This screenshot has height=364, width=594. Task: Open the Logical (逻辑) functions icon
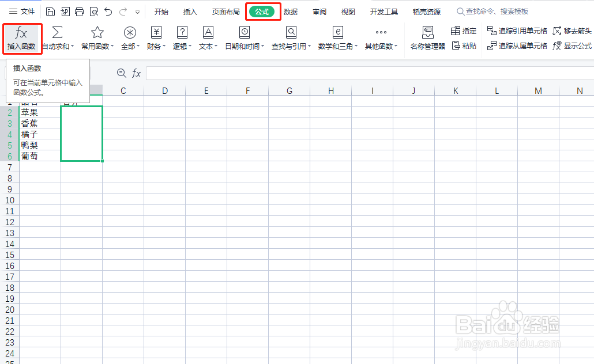[x=182, y=32]
